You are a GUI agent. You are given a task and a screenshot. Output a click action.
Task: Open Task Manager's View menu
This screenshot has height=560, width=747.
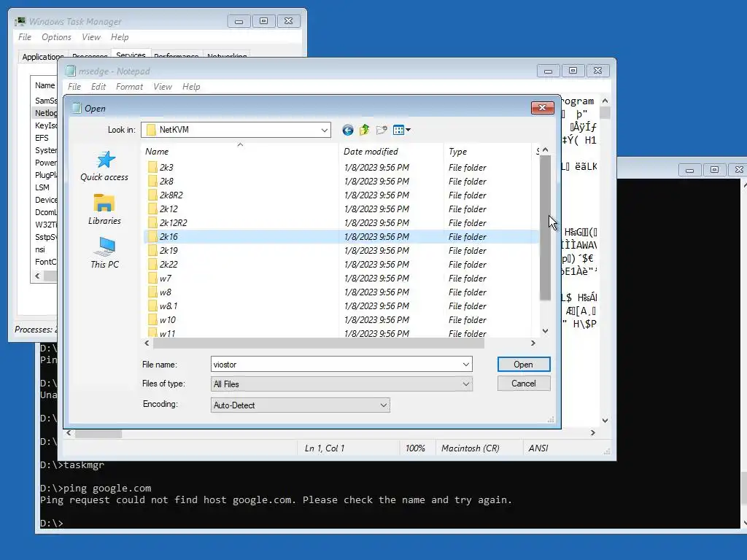91,37
